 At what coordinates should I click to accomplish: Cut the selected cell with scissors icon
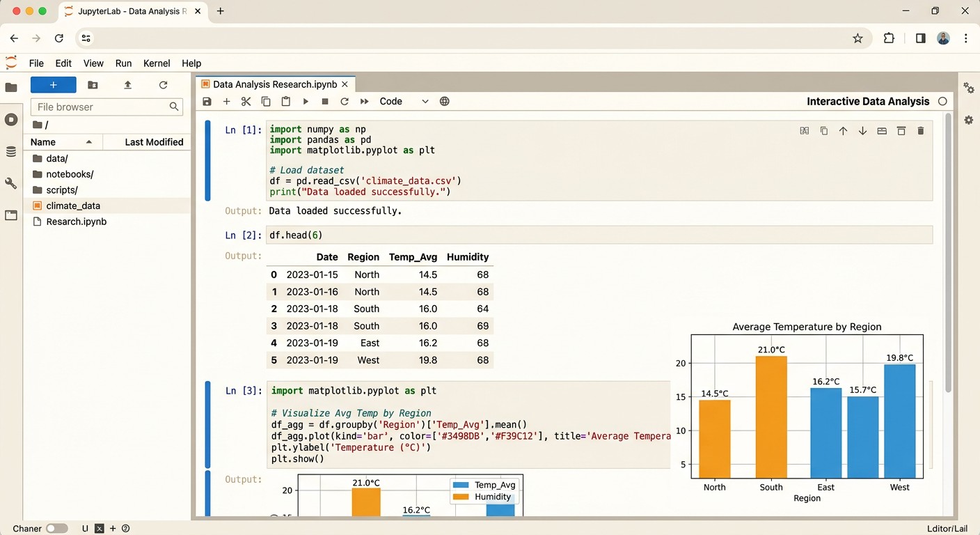tap(246, 102)
